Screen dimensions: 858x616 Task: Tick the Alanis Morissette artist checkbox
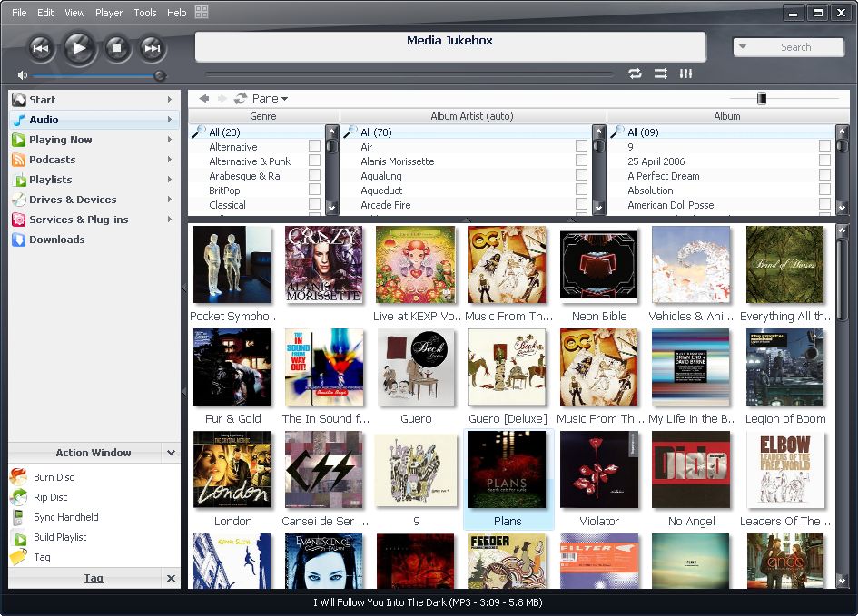coord(581,161)
